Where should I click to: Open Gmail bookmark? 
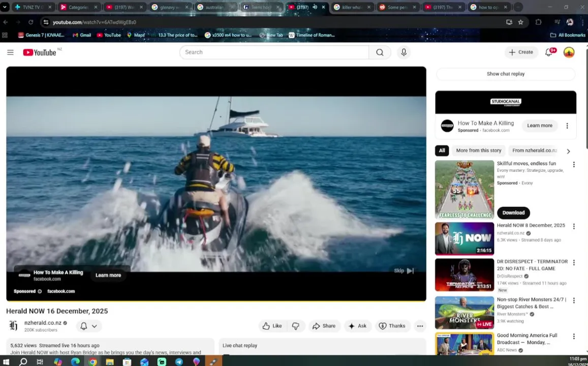(x=81, y=35)
